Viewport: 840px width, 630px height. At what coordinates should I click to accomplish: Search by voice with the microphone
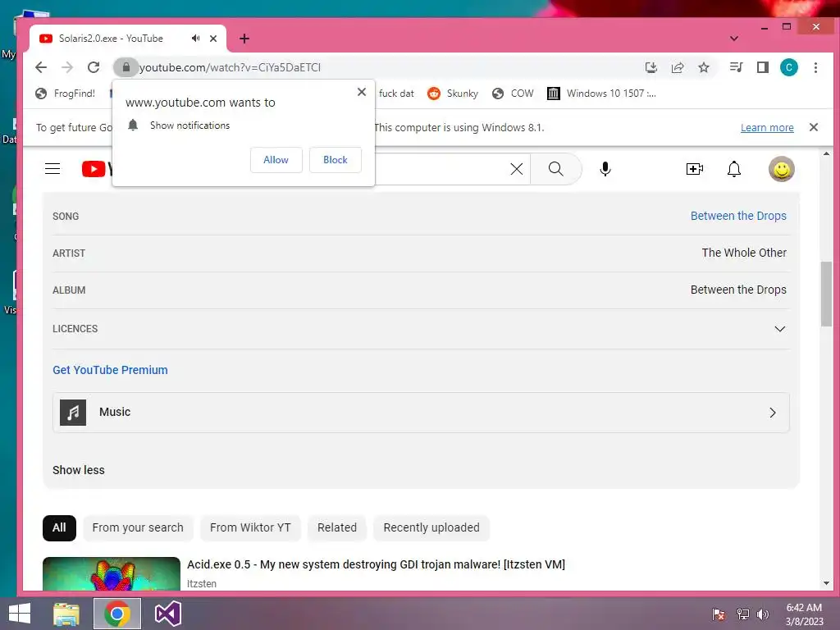pos(605,169)
